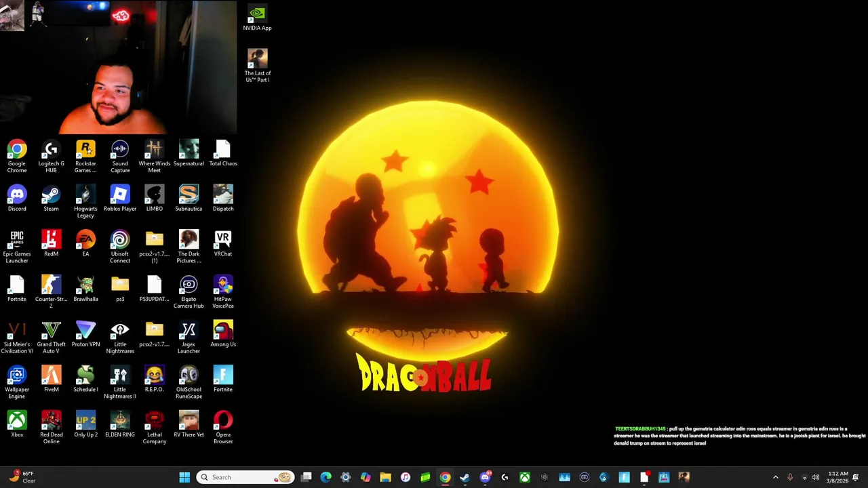Screen dimensions: 868x488
Task: Open the weather widget showing 69°F
Action: [22, 477]
